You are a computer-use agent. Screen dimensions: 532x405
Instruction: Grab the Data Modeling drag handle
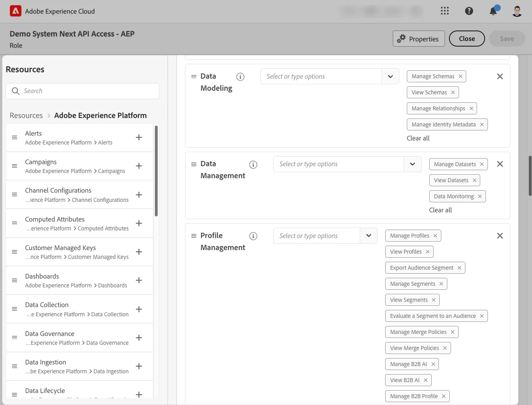coord(194,76)
